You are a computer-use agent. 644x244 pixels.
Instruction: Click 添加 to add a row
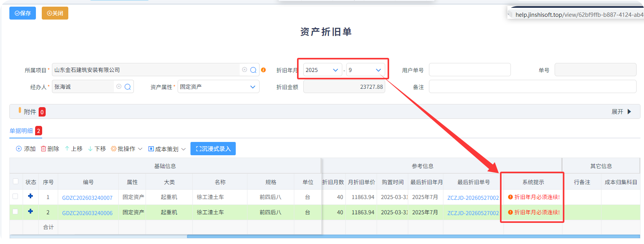click(26, 149)
